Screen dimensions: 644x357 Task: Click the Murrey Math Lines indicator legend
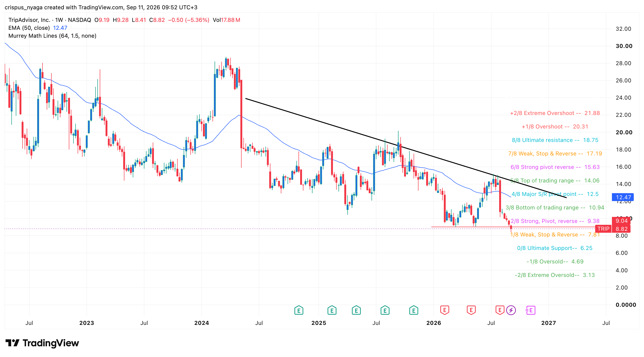(x=52, y=36)
